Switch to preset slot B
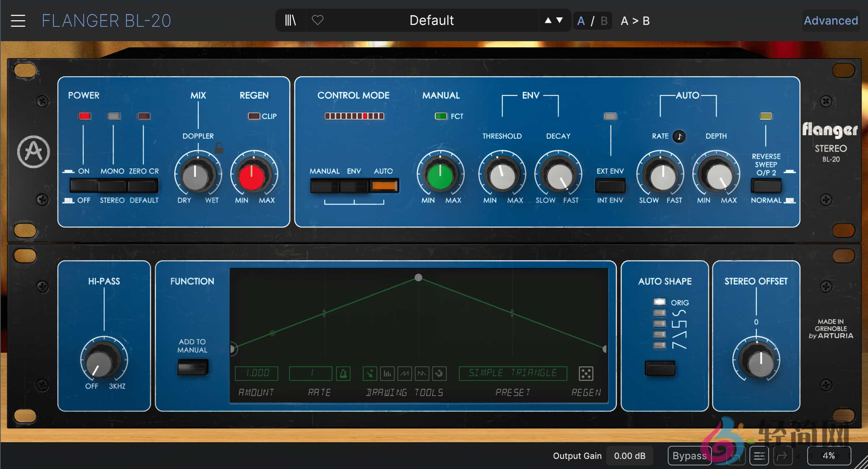This screenshot has height=469, width=868. coord(604,21)
